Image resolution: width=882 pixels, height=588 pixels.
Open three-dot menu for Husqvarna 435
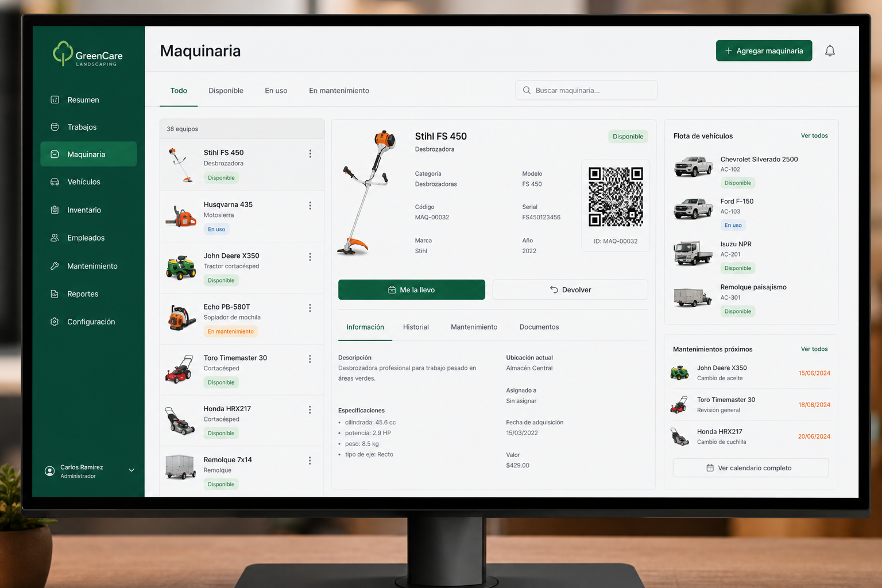[x=310, y=206]
